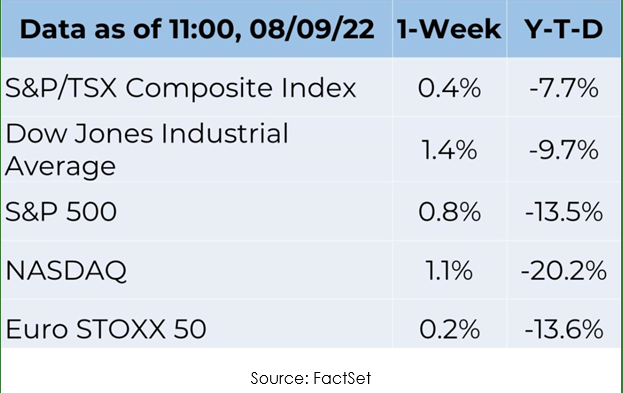This screenshot has height=393, width=623.
Task: Click the S&P 500 -13.5% year-to-date cell
Action: click(564, 211)
